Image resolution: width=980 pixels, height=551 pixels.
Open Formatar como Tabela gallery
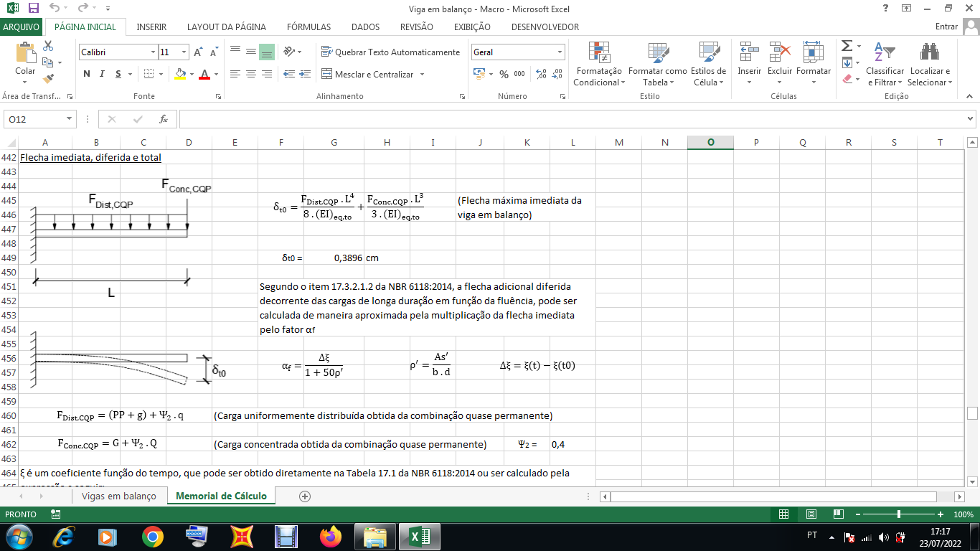(x=657, y=64)
